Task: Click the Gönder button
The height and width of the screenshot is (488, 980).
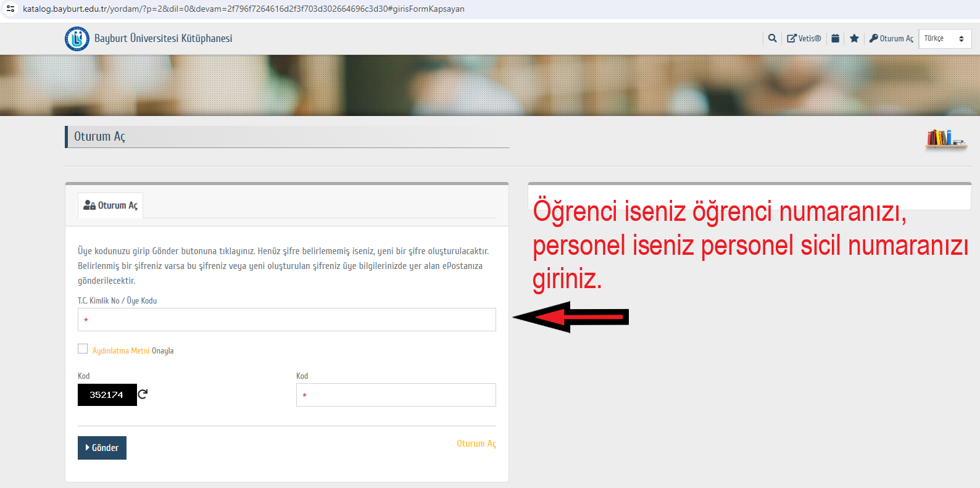Action: pyautogui.click(x=102, y=448)
